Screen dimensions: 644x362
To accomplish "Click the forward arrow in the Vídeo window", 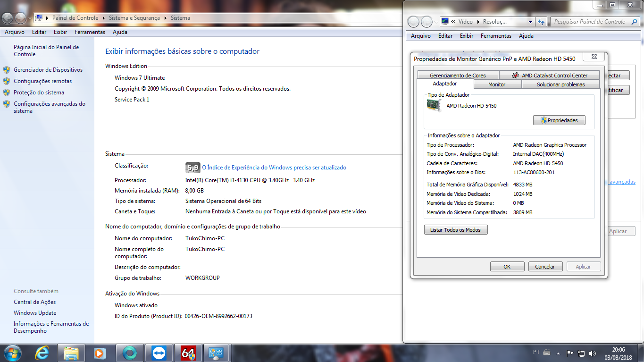I will coord(427,22).
